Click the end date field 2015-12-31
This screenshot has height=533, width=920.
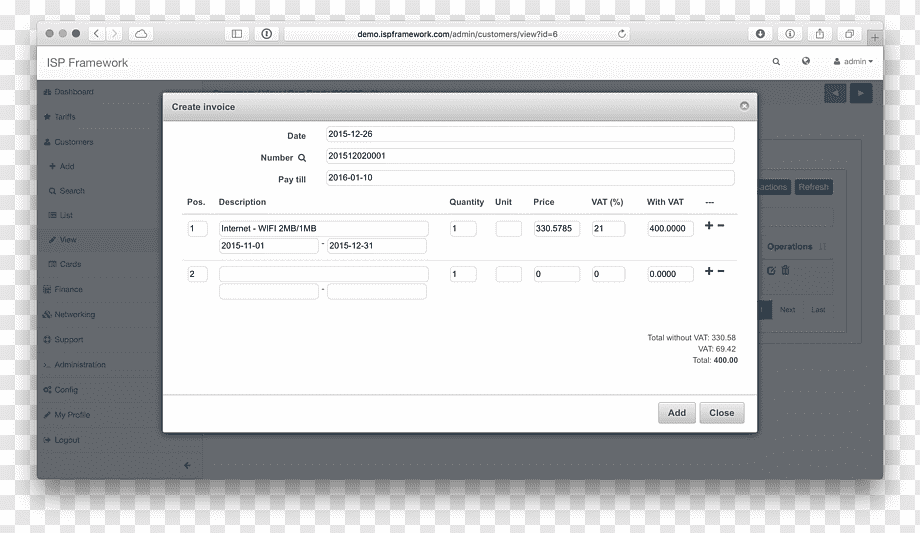[x=377, y=245]
